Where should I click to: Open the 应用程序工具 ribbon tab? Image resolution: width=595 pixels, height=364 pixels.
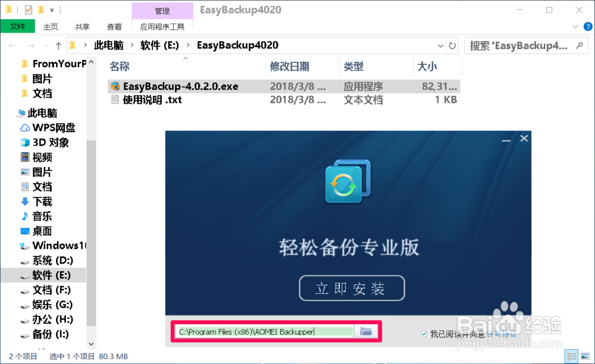(x=162, y=27)
